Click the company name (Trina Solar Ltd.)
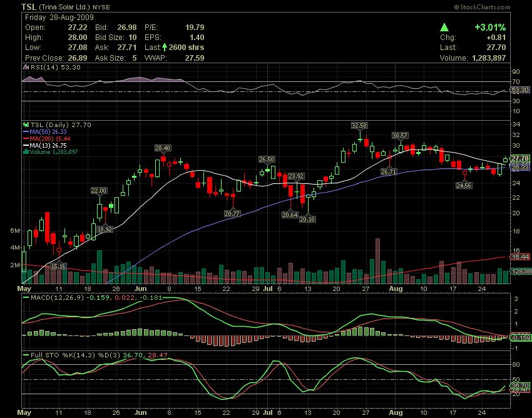 (64, 7)
